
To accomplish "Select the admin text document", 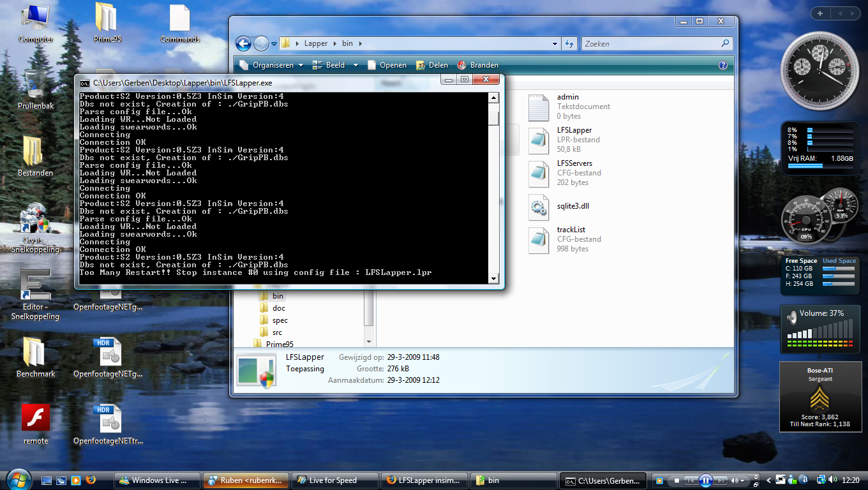I will (569, 107).
